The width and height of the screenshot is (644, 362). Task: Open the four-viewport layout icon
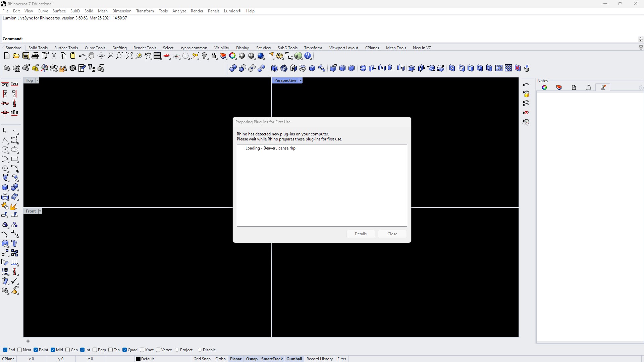pos(157,56)
